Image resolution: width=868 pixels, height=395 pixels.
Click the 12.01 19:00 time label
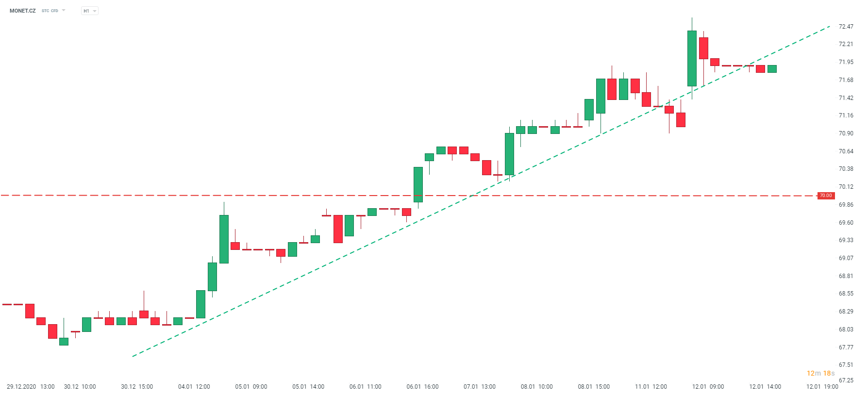coord(822,387)
